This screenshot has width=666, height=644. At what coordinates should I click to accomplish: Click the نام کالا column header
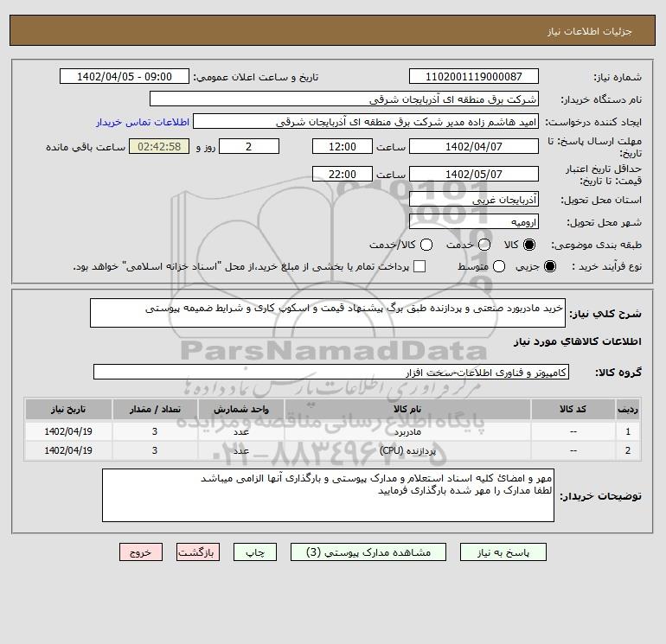407,409
